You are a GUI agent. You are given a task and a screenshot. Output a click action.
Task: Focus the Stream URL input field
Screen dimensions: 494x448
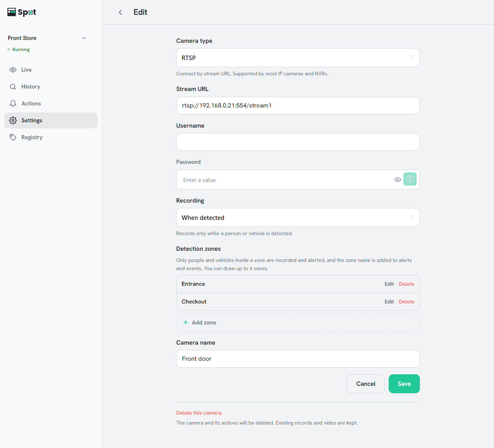pyautogui.click(x=298, y=106)
